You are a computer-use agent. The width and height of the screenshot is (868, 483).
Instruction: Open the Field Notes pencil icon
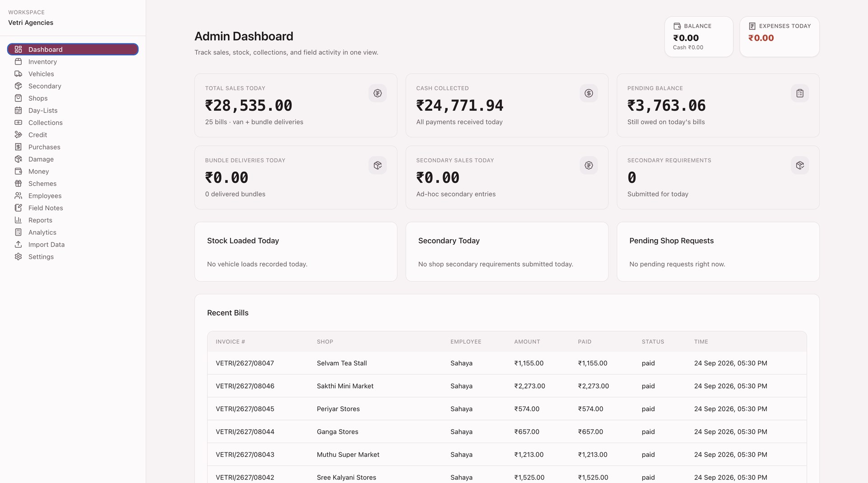click(18, 208)
